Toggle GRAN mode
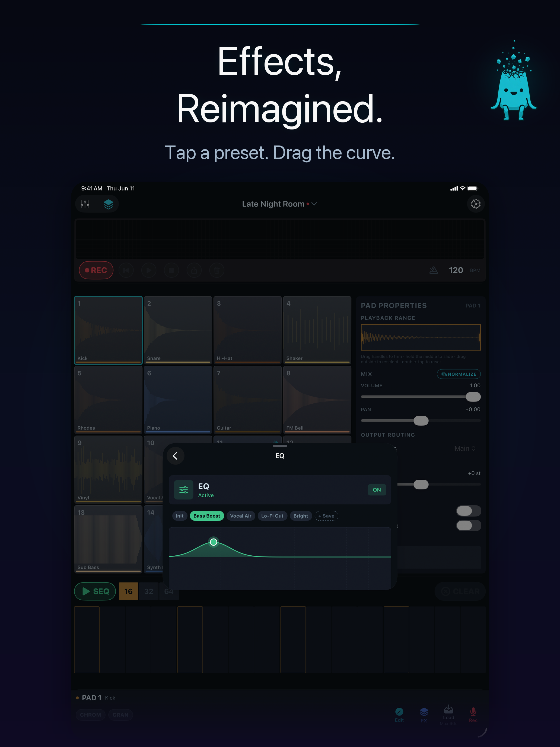This screenshot has height=747, width=560. pos(120,715)
